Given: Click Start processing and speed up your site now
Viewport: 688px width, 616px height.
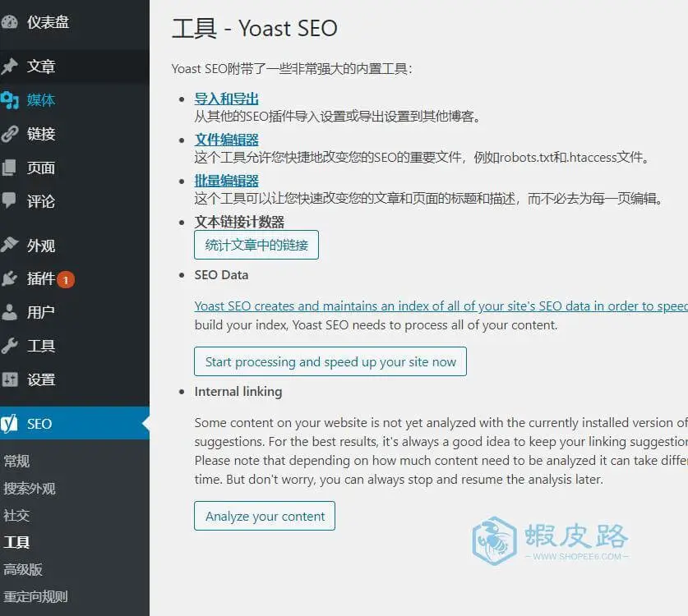Looking at the screenshot, I should tap(330, 361).
